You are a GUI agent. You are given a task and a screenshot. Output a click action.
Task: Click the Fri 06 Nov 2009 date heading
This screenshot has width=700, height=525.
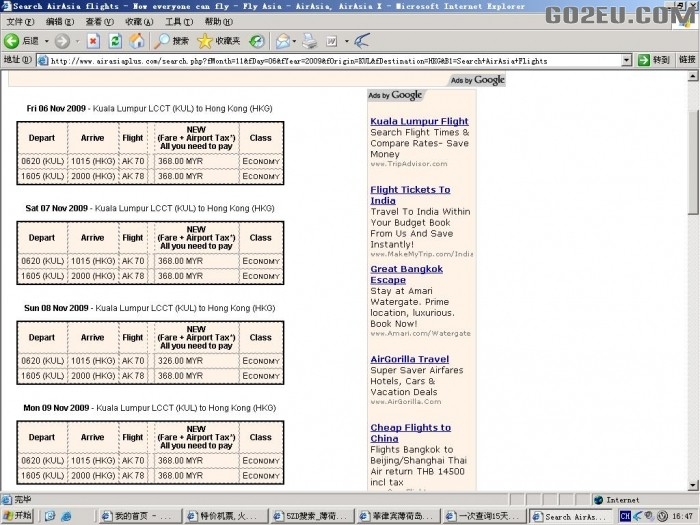pos(56,108)
